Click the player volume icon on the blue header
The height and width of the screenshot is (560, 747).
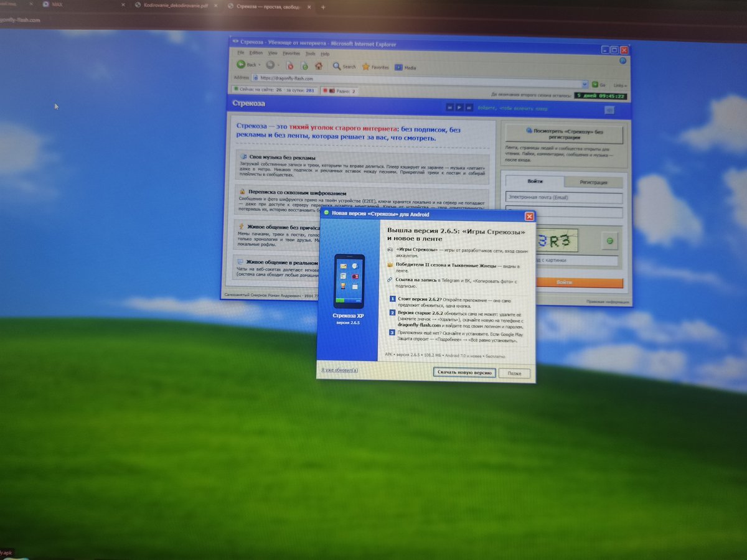point(609,110)
